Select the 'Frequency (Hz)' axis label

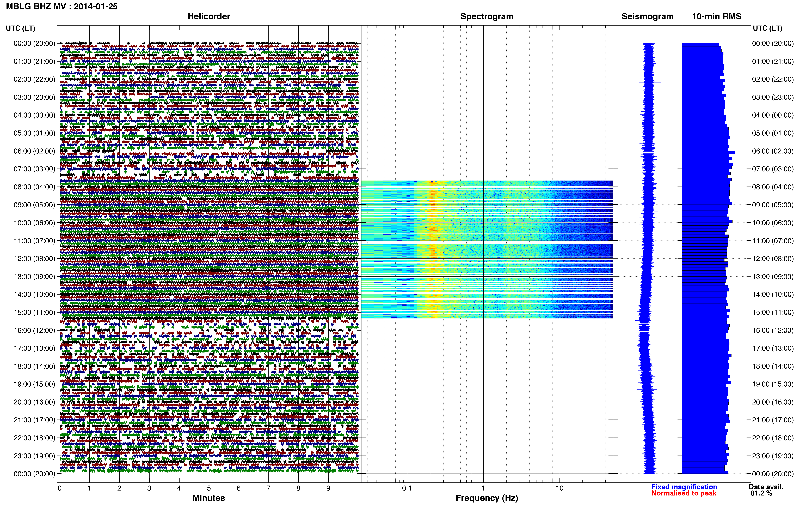click(487, 498)
